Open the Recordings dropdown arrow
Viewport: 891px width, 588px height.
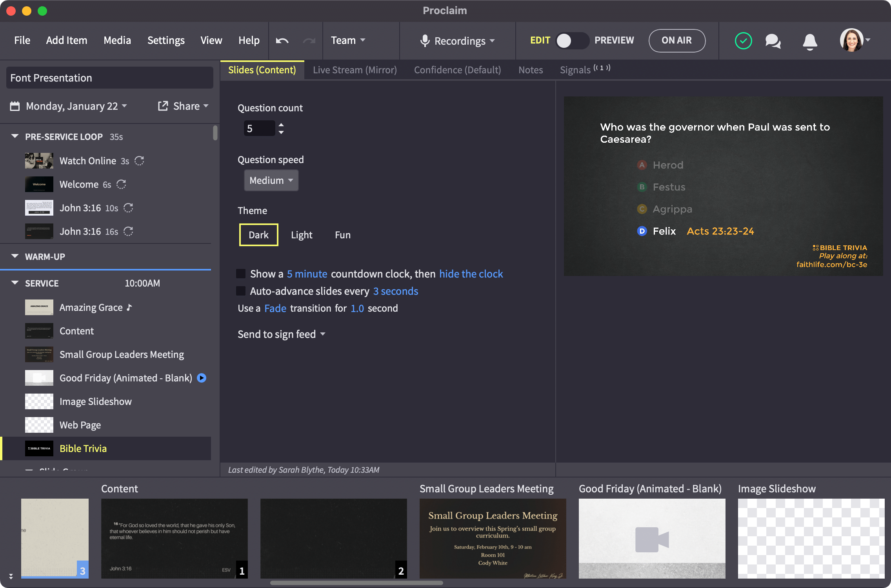click(493, 41)
